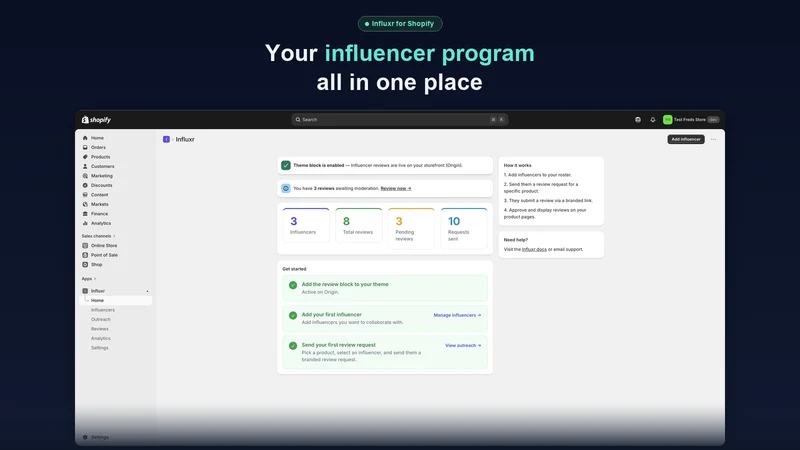Expand the Sales channels section
This screenshot has height=450, width=800.
(x=98, y=236)
